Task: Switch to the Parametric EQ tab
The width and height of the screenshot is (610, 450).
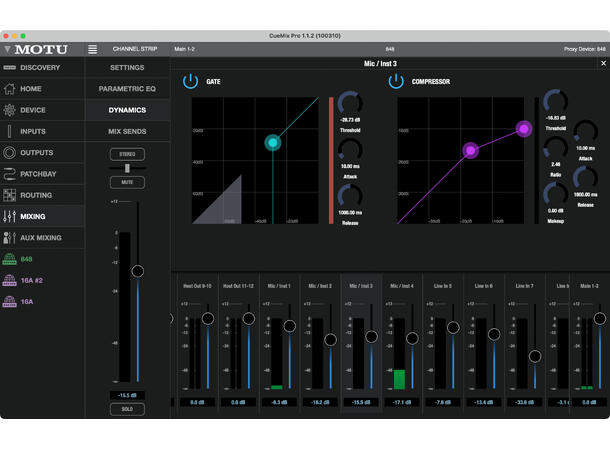Action: (127, 89)
